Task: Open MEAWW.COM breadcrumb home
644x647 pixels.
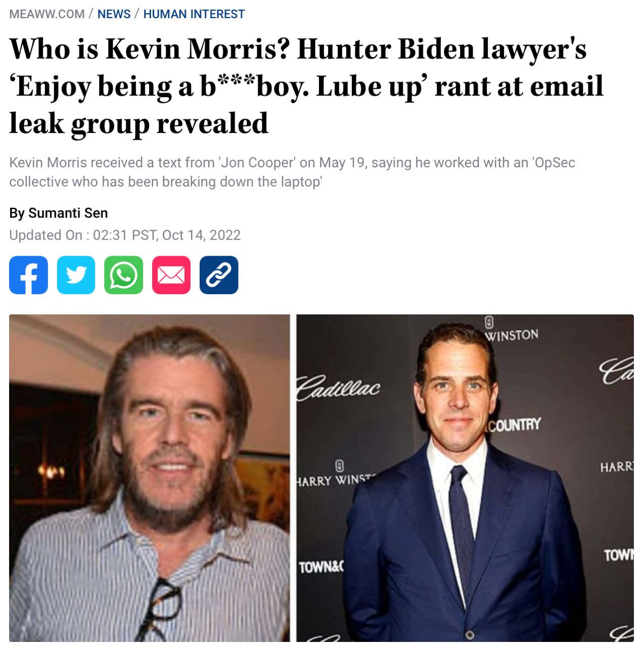Action: tap(47, 14)
